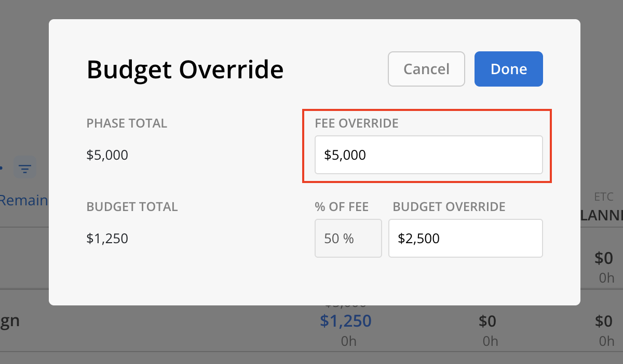Image resolution: width=623 pixels, height=364 pixels.
Task: Click the 50 % of fee box
Action: point(348,239)
